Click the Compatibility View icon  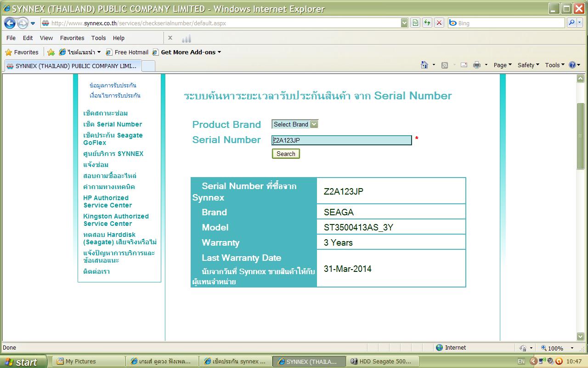click(415, 23)
